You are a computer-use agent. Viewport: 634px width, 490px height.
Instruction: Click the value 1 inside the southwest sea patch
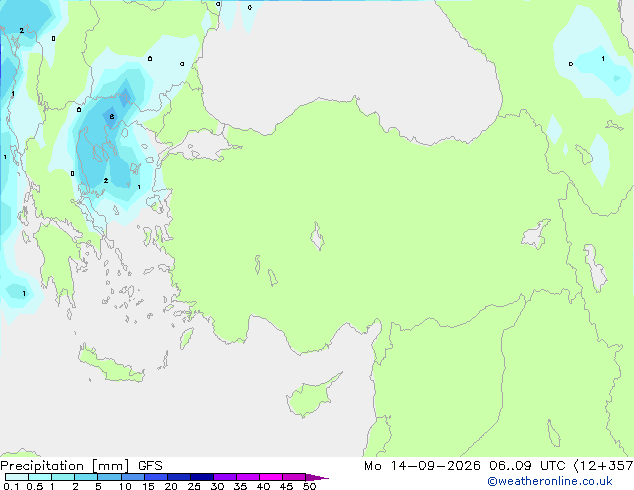tap(24, 294)
